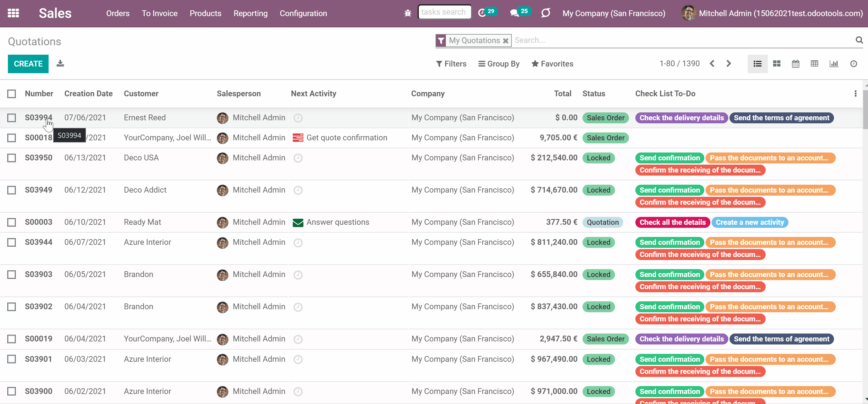Expand the Filters dropdown
The image size is (868, 404).
coord(451,64)
